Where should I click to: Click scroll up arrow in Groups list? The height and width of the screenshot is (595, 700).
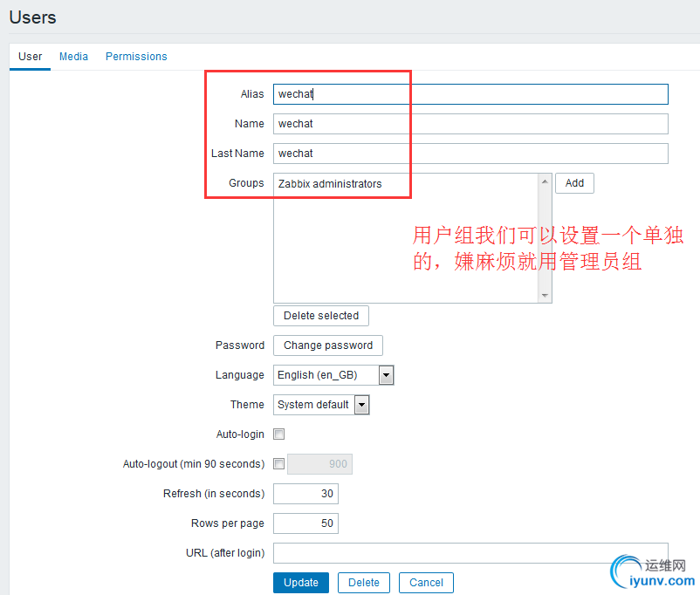[545, 181]
